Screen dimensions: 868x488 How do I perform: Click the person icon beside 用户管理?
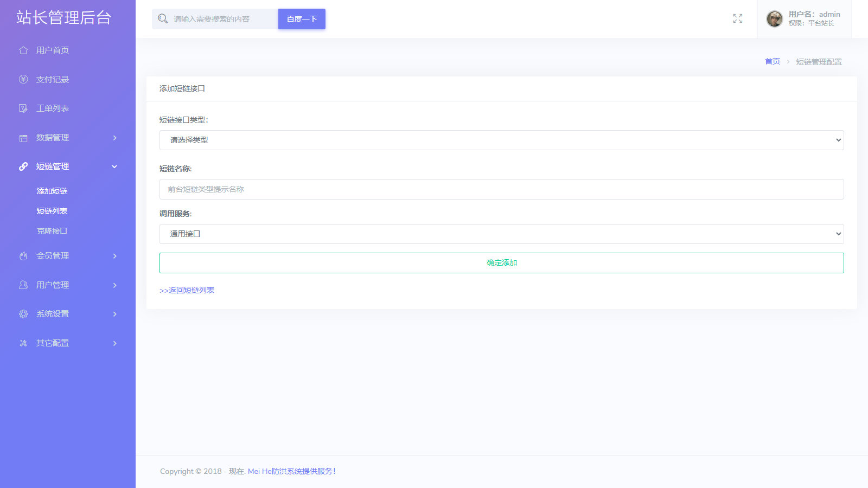23,285
